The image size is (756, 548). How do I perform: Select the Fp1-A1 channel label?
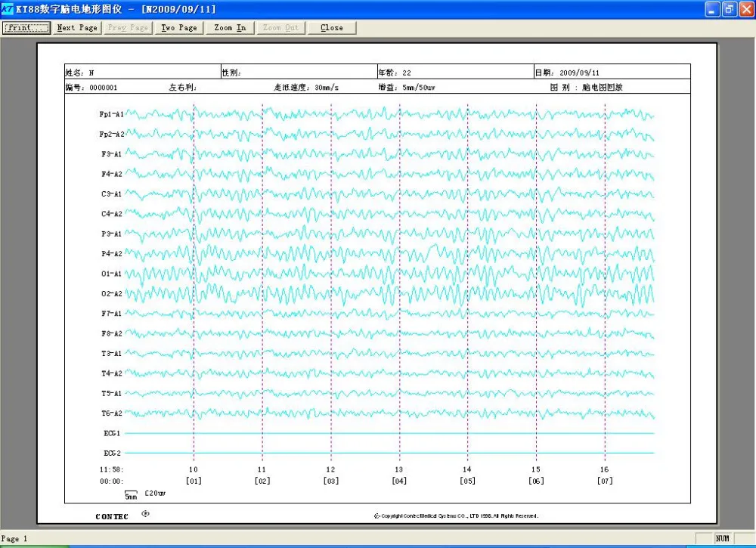[x=111, y=114]
